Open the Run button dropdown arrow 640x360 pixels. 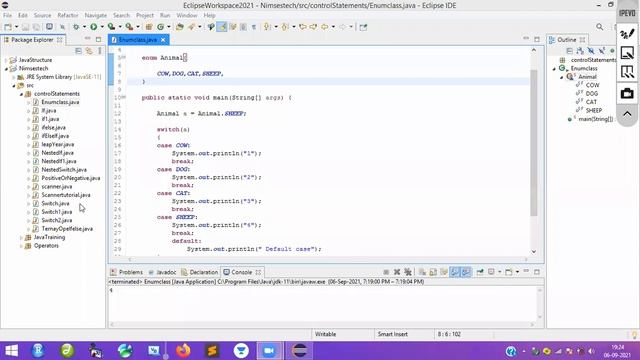point(102,27)
